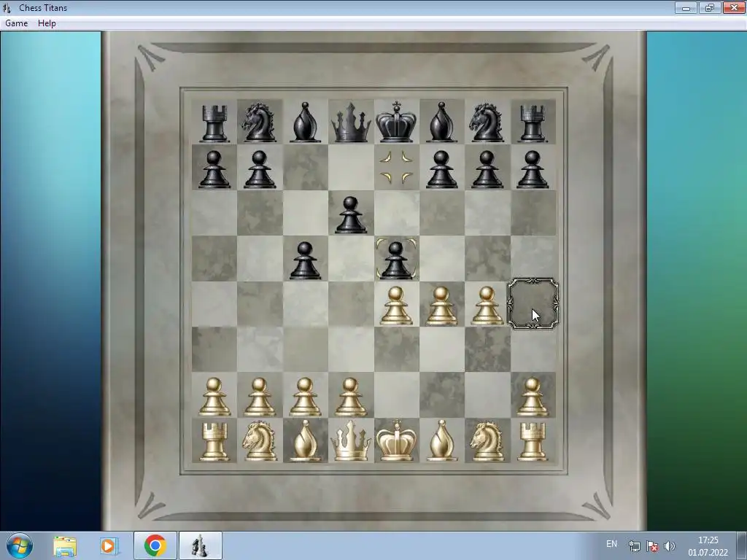Open the Help menu
The width and height of the screenshot is (747, 560).
pos(47,23)
